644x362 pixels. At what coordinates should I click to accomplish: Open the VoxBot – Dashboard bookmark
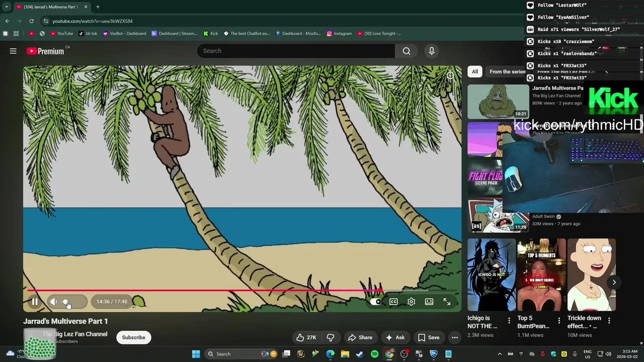(x=124, y=34)
